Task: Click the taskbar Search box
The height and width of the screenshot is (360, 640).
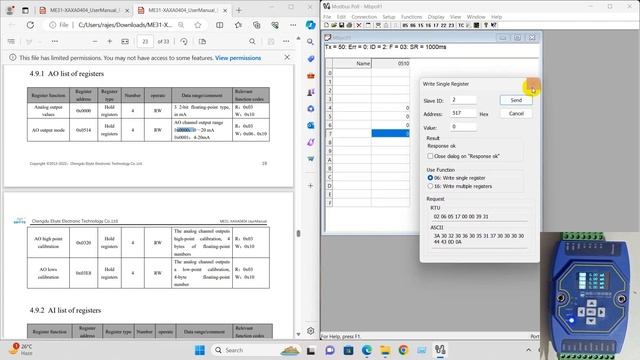Action: (x=257, y=350)
